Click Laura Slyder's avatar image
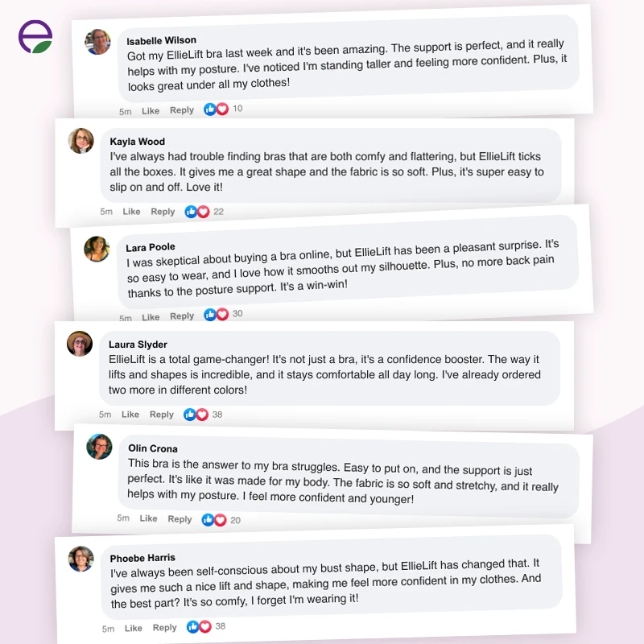 pyautogui.click(x=80, y=344)
